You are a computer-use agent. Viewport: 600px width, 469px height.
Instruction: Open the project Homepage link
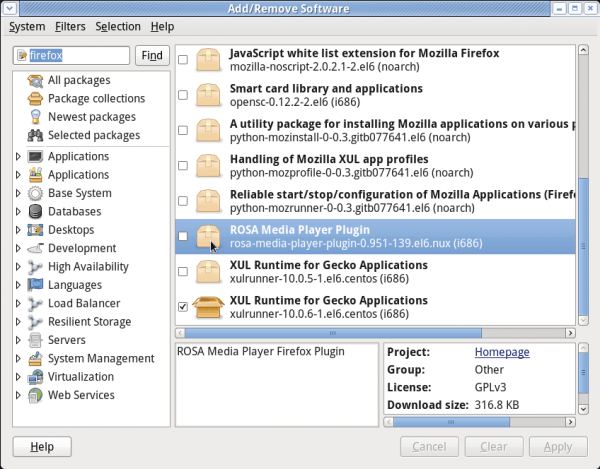501,352
